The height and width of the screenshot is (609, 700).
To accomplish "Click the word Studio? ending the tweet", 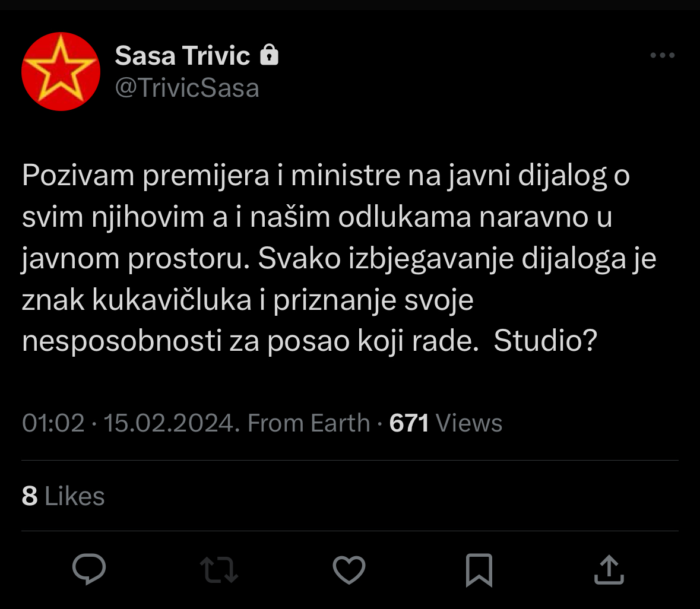I will tap(545, 341).
